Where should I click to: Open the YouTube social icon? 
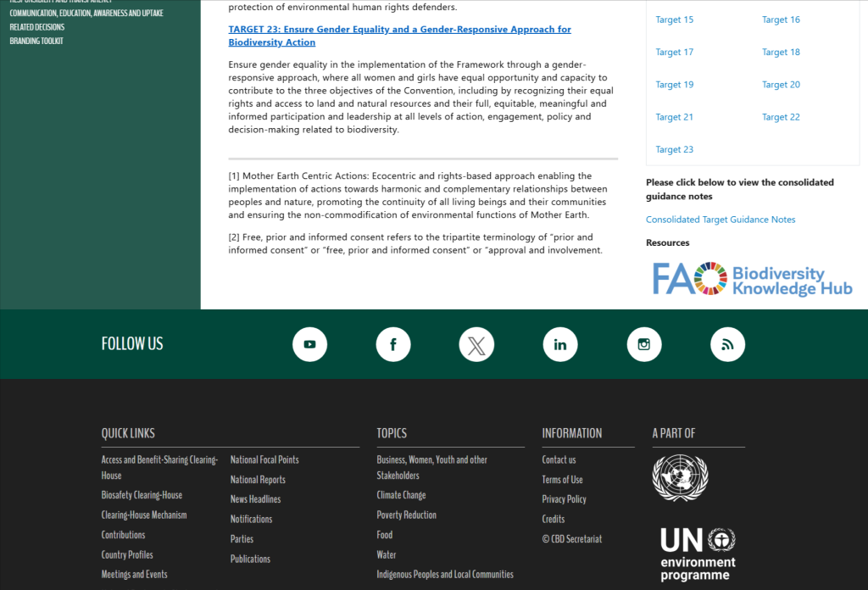pos(309,344)
